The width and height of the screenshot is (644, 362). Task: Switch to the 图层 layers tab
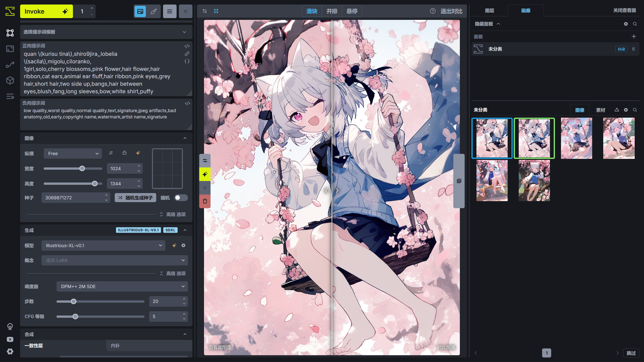coord(489,11)
